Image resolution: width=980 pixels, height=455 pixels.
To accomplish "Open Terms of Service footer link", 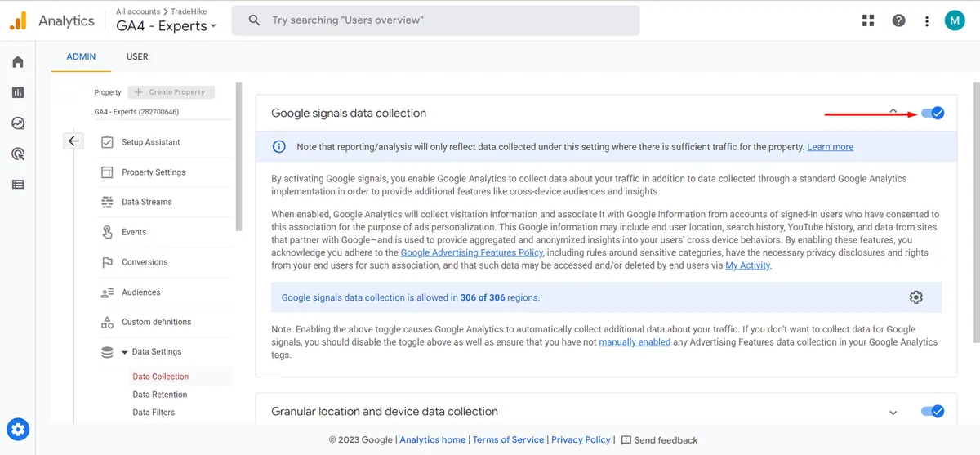I will (x=508, y=439).
